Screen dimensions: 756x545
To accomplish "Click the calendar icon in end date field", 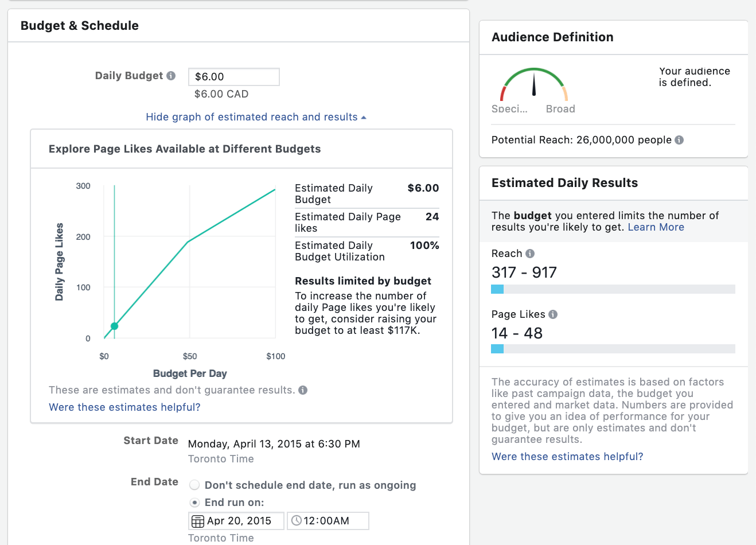I will coord(197,521).
